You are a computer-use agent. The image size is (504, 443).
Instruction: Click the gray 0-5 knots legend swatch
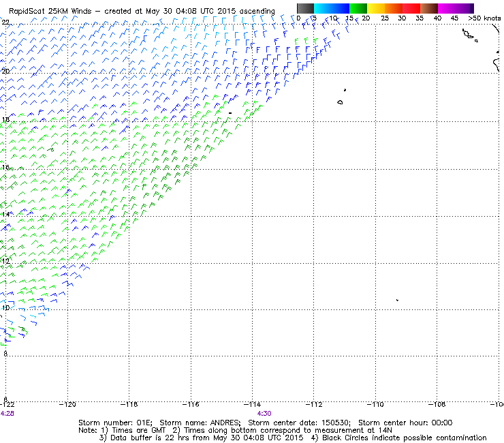[306, 8]
